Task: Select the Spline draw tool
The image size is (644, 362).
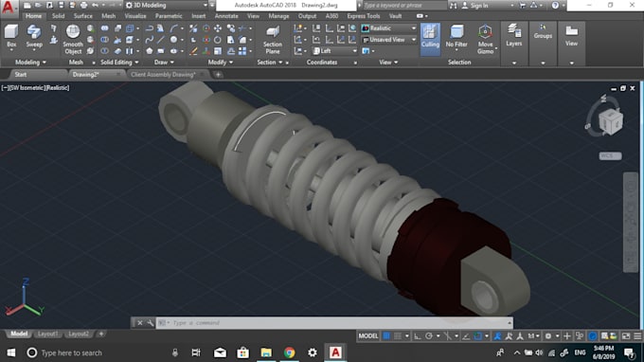Action: pyautogui.click(x=149, y=40)
